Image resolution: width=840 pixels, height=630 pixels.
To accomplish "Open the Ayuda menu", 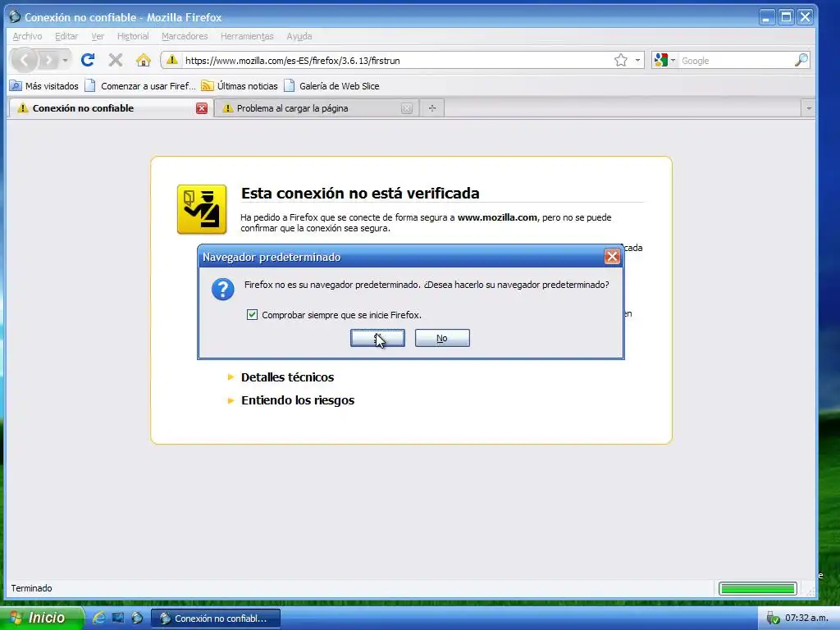I will (299, 36).
